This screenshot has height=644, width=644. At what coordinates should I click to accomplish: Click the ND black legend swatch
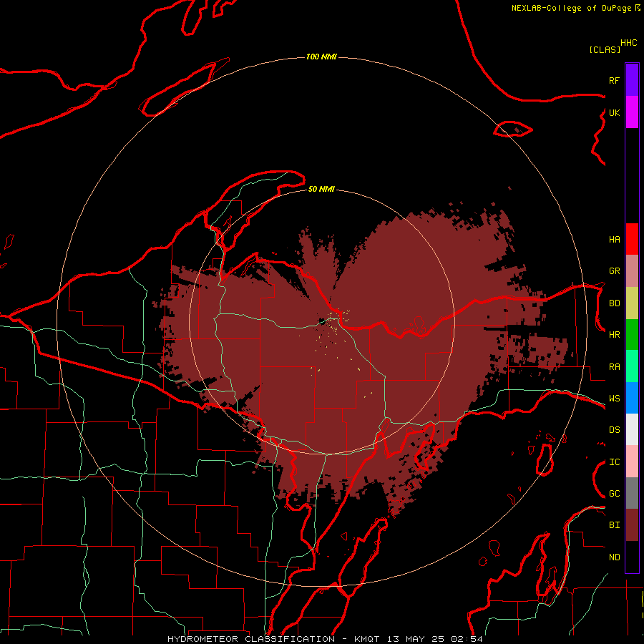point(632,557)
